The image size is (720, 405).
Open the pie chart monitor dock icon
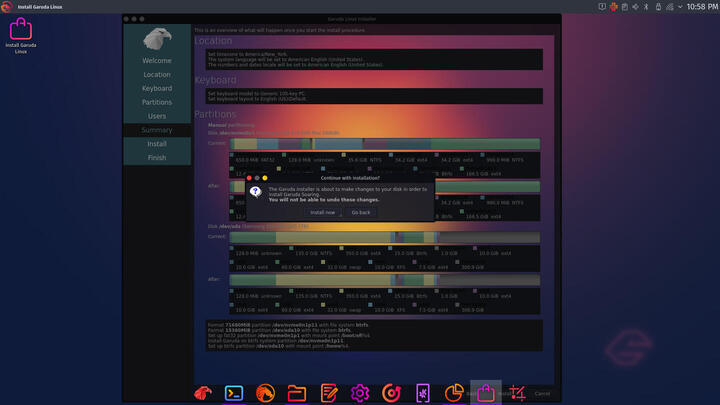[x=454, y=393]
